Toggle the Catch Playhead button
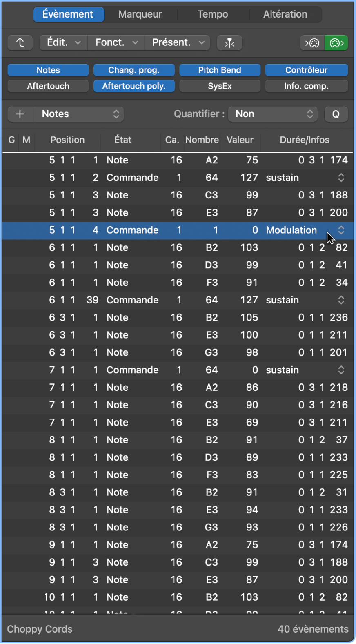 point(229,42)
